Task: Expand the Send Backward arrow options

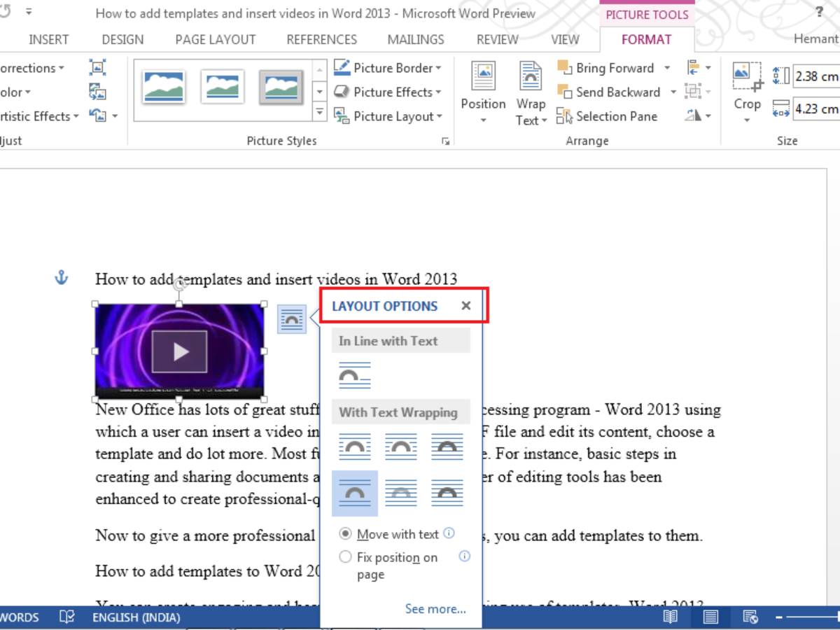Action: [673, 92]
